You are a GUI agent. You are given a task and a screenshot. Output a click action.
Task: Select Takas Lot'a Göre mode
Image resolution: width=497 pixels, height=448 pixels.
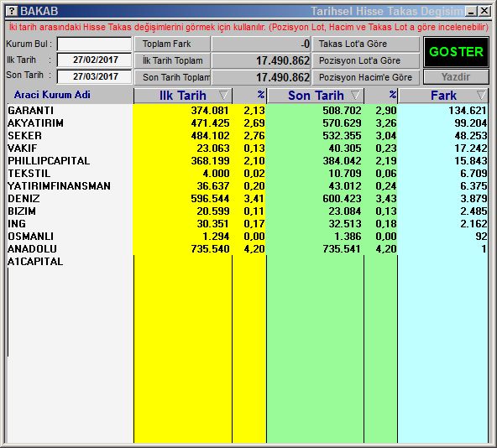pos(366,44)
